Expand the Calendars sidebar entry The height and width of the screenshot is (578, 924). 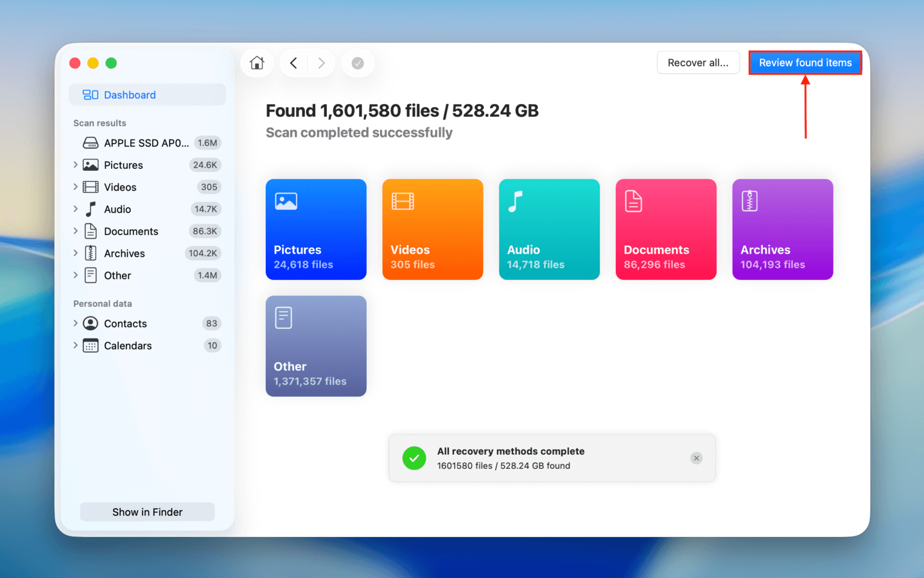(x=75, y=346)
